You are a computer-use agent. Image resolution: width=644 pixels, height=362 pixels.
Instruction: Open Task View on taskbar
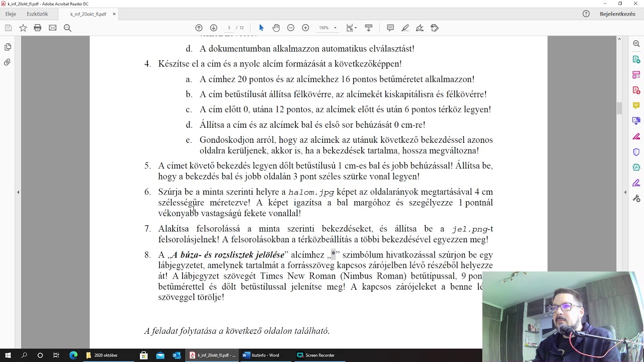(56, 355)
